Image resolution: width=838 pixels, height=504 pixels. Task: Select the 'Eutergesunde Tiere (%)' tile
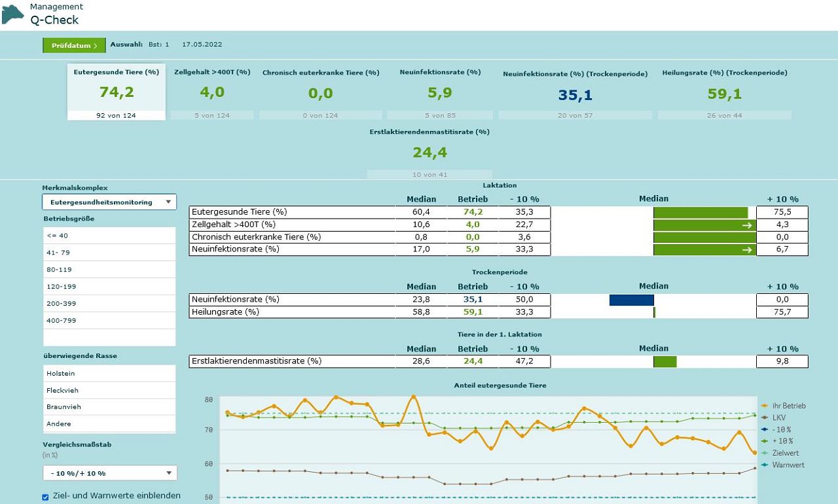point(117,92)
